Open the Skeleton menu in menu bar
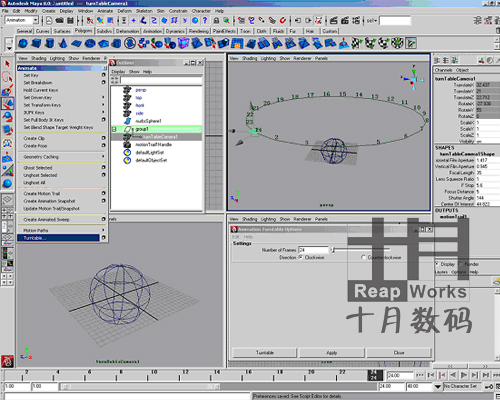The image size is (500, 400). tap(144, 11)
